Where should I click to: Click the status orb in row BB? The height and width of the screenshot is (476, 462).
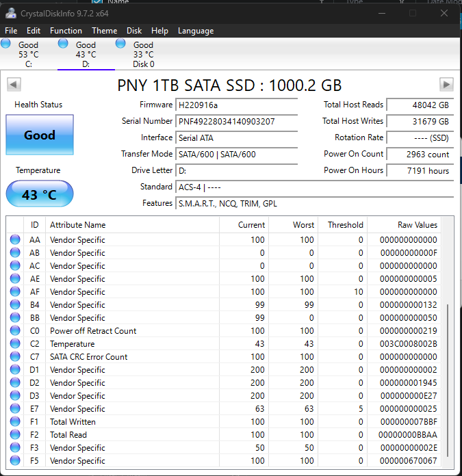(15, 317)
